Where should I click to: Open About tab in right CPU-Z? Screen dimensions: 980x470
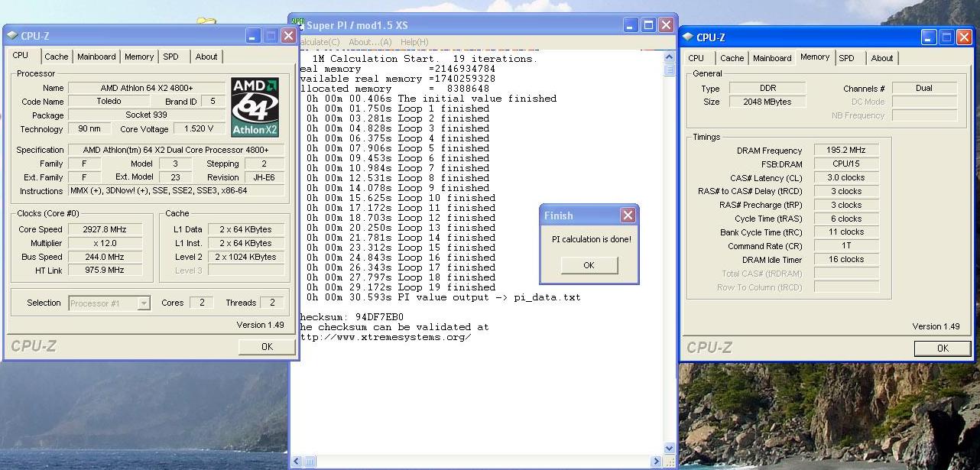click(x=881, y=58)
